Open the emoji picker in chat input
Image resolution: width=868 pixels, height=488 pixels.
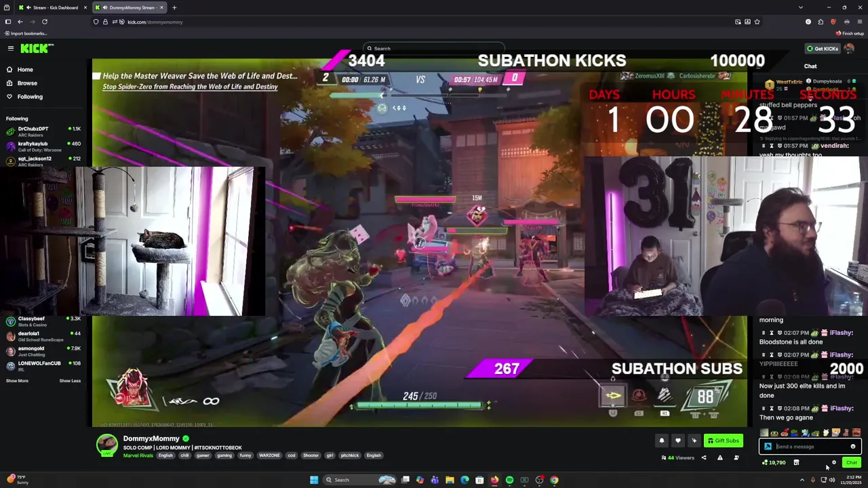(x=853, y=447)
